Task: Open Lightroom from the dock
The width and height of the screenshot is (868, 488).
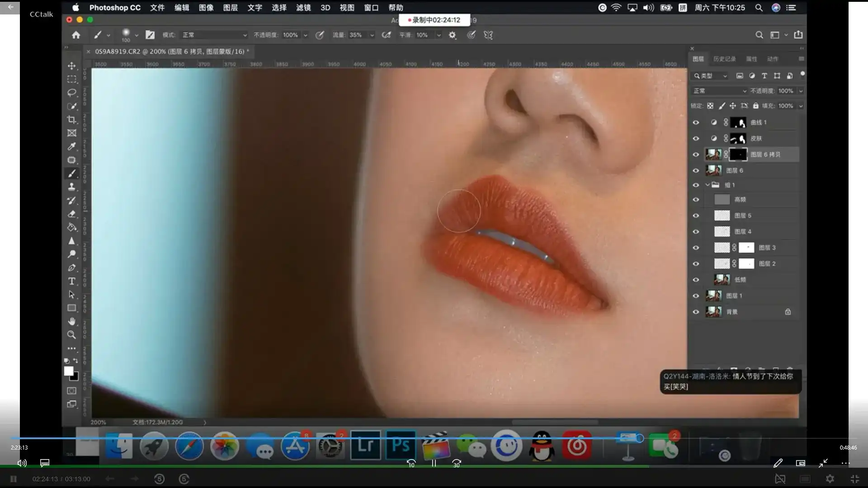Action: (365, 446)
